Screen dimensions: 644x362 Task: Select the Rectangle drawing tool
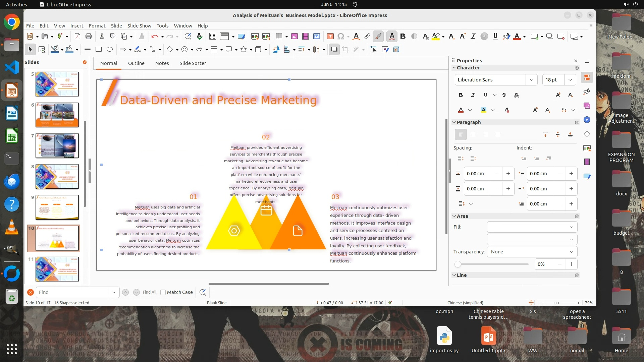[98, 50]
